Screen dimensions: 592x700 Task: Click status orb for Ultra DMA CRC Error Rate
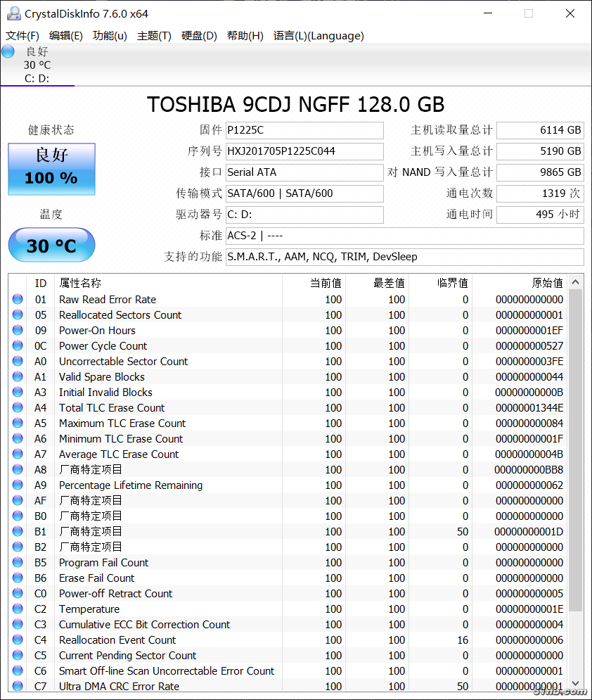tap(18, 686)
